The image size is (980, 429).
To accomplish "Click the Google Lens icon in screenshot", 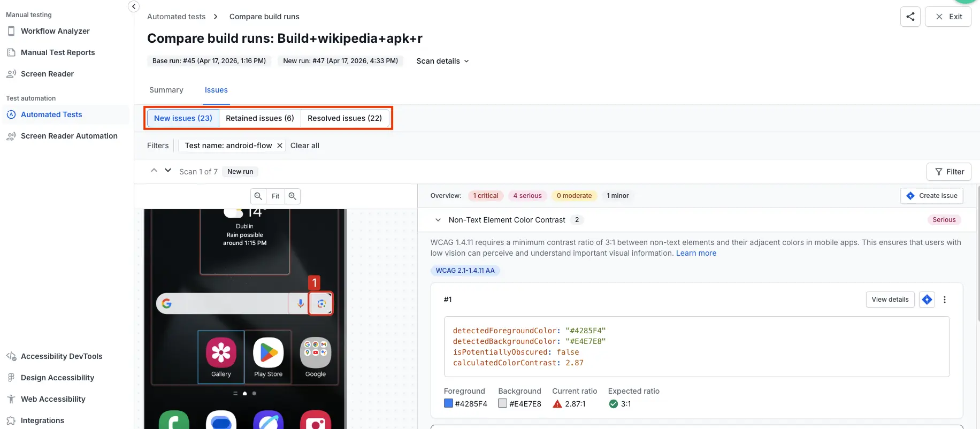I will 321,303.
